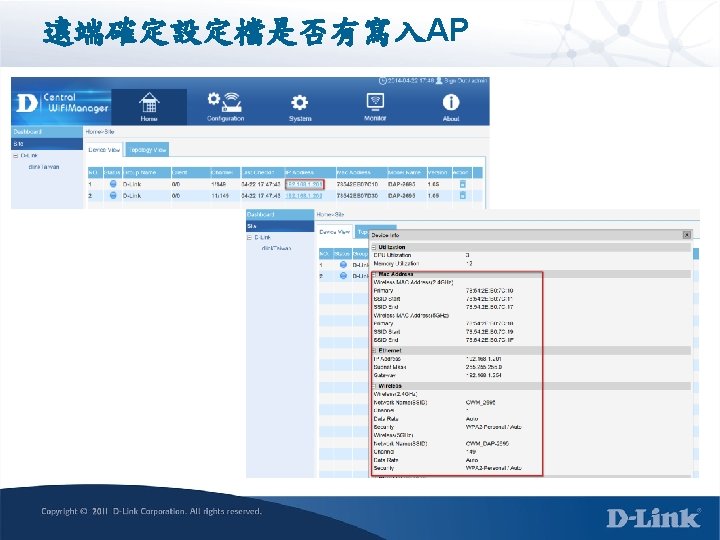Open Dashboard in the upper sidebar
The width and height of the screenshot is (720, 540).
pos(47,132)
